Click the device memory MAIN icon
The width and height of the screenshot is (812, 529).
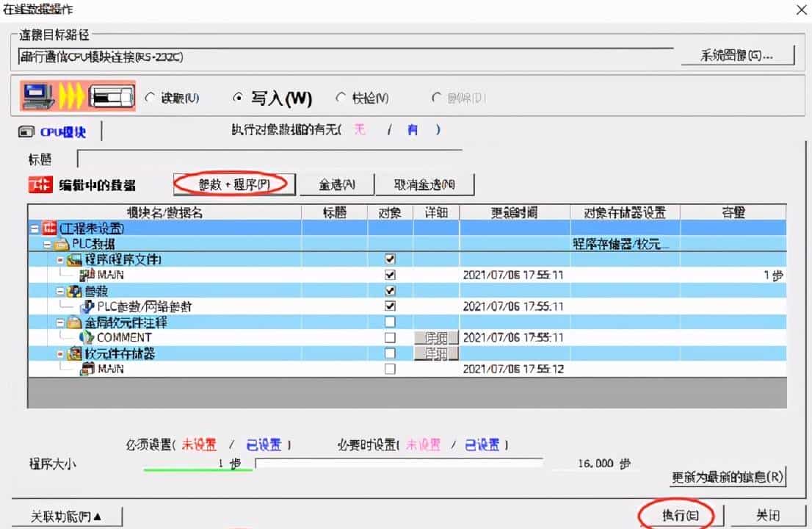tap(87, 367)
